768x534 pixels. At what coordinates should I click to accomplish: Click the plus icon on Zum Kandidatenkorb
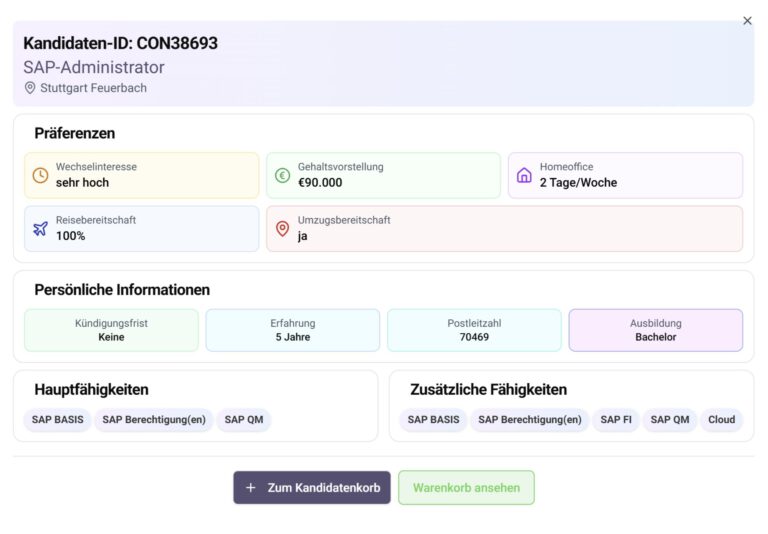(250, 488)
